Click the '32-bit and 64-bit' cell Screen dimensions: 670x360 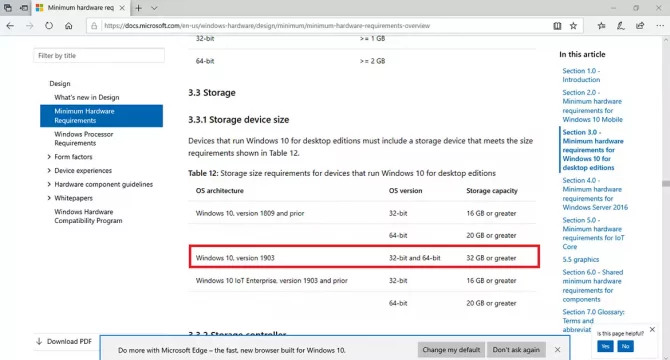[x=414, y=258]
